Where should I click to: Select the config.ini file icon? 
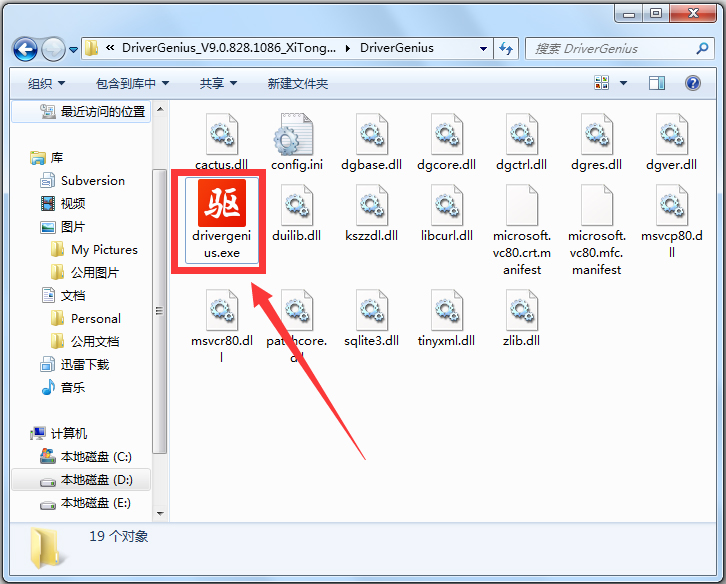tap(296, 134)
